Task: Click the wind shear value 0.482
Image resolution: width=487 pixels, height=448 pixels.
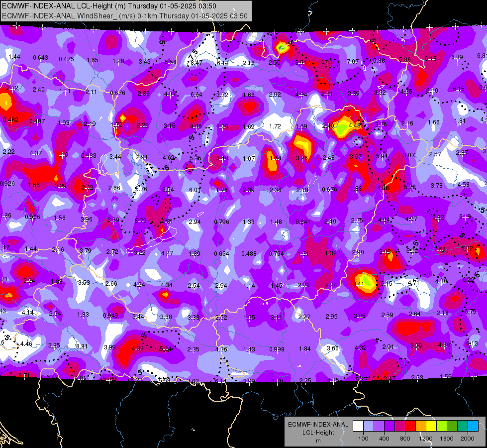Action: (x=10, y=119)
